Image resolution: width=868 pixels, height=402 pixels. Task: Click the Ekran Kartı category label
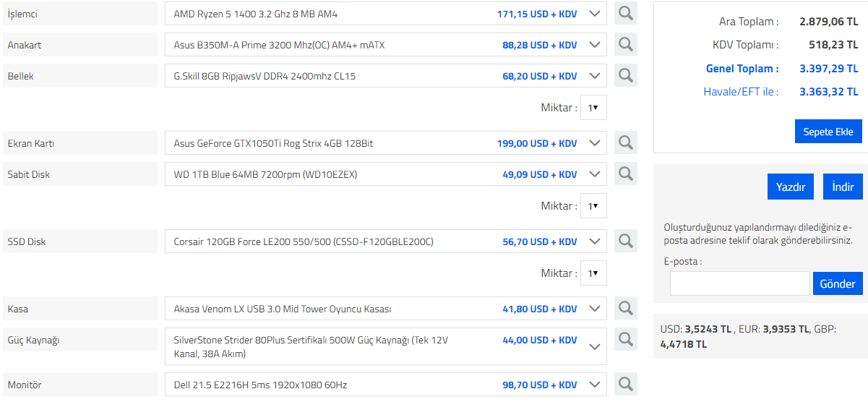tap(80, 143)
